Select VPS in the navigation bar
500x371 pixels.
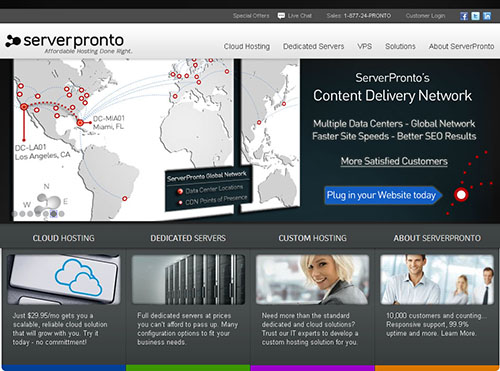pyautogui.click(x=364, y=46)
